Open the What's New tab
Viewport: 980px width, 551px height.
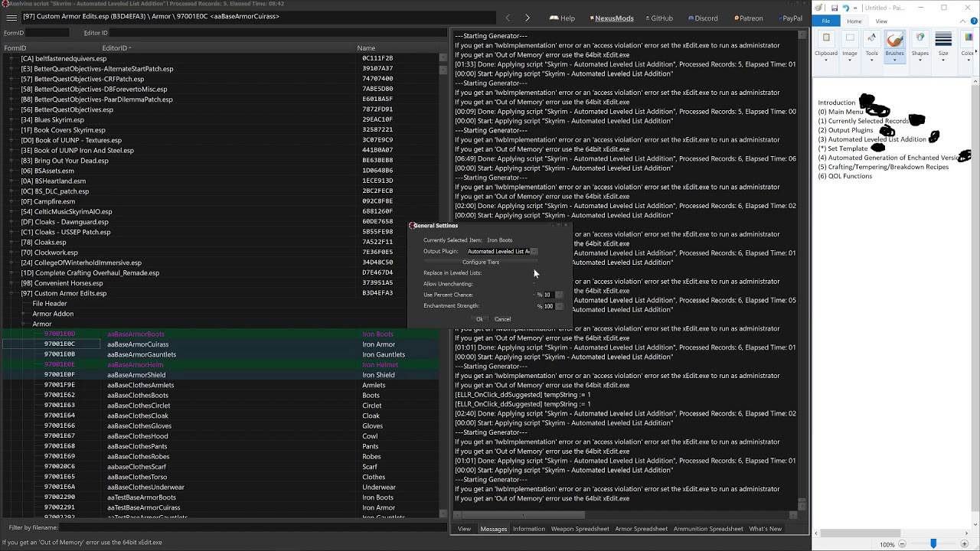[x=765, y=529]
